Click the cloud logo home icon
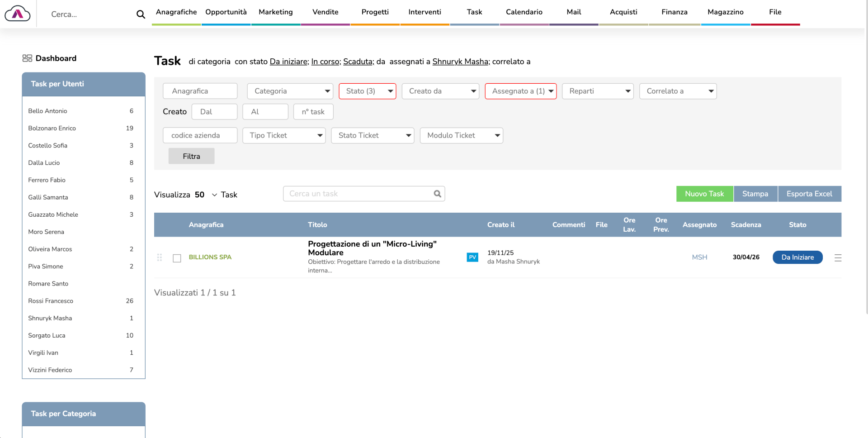The height and width of the screenshot is (438, 868). (x=18, y=14)
